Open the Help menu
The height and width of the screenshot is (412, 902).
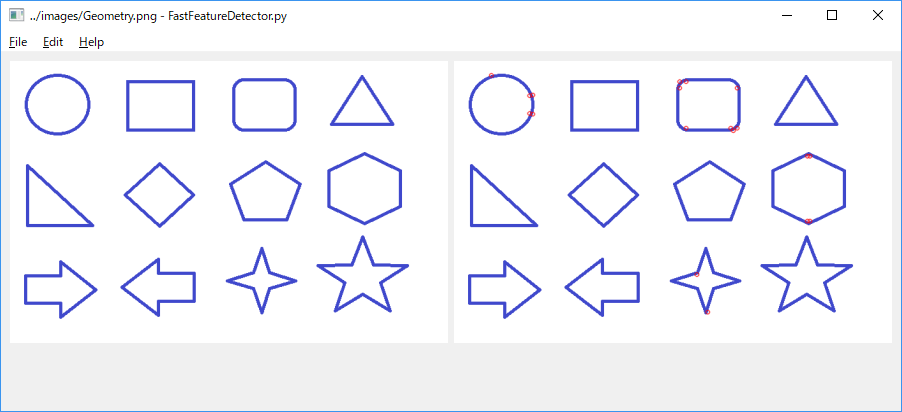coord(91,42)
